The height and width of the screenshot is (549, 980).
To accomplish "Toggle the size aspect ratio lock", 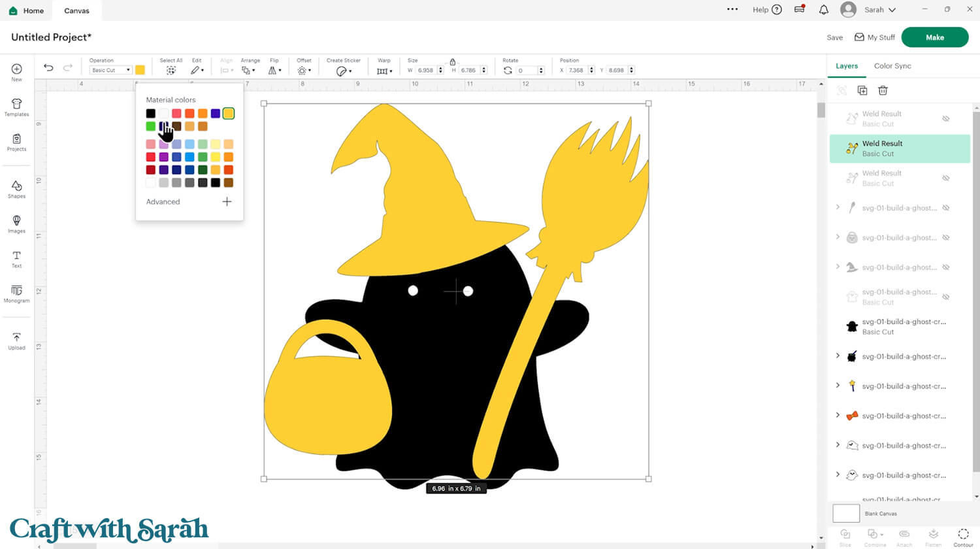I will 452,61.
